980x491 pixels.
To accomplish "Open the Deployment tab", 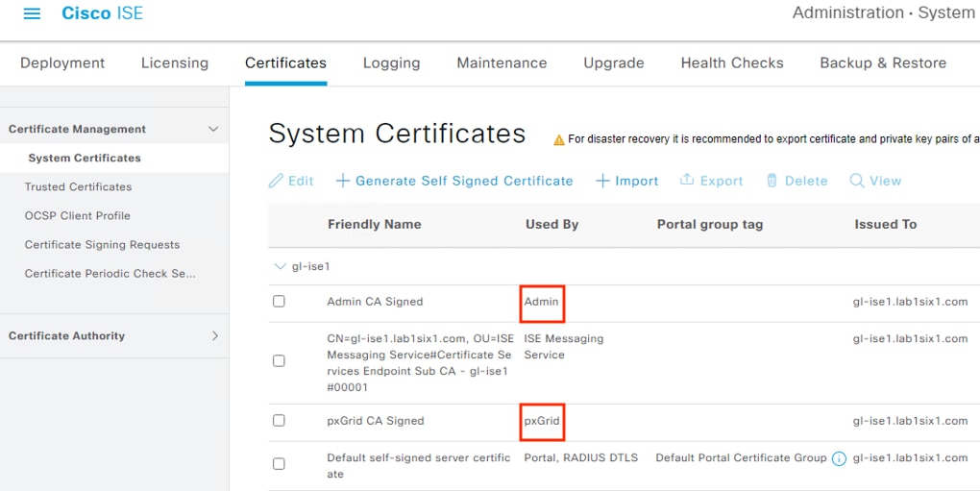I will 62,63.
